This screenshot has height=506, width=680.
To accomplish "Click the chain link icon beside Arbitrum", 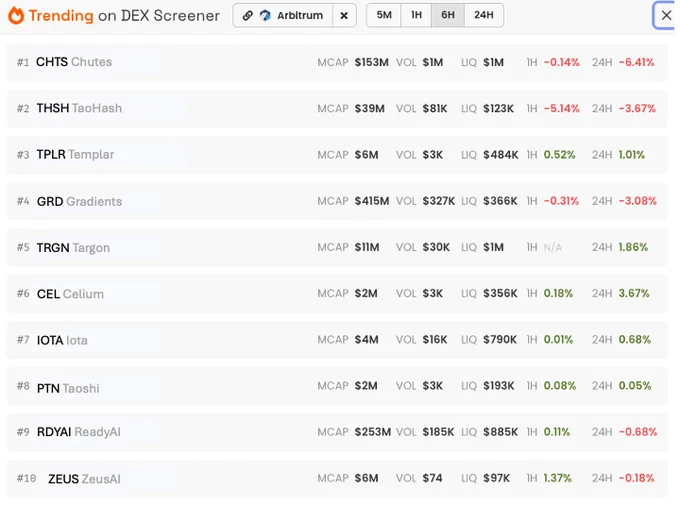I will [x=247, y=16].
